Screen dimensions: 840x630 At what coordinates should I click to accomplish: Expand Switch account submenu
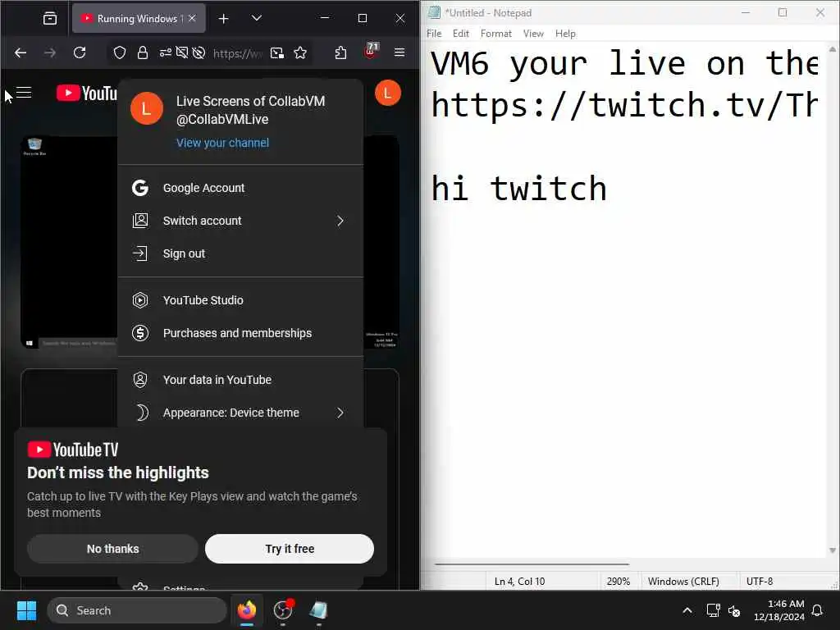240,221
